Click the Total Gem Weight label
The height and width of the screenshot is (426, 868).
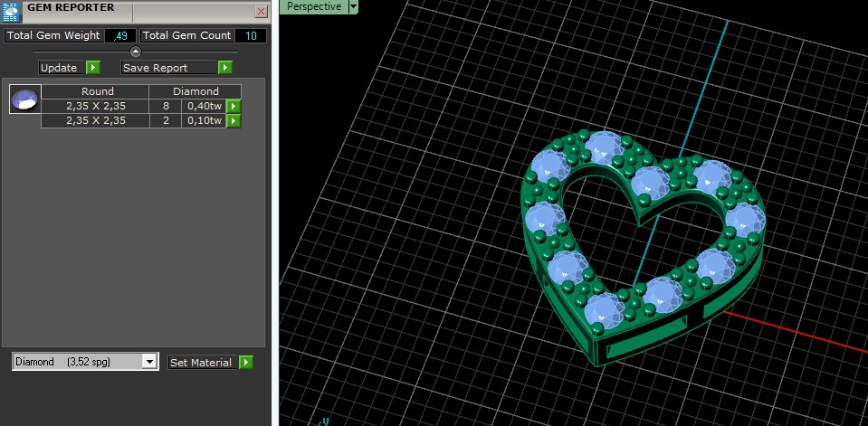coord(53,36)
